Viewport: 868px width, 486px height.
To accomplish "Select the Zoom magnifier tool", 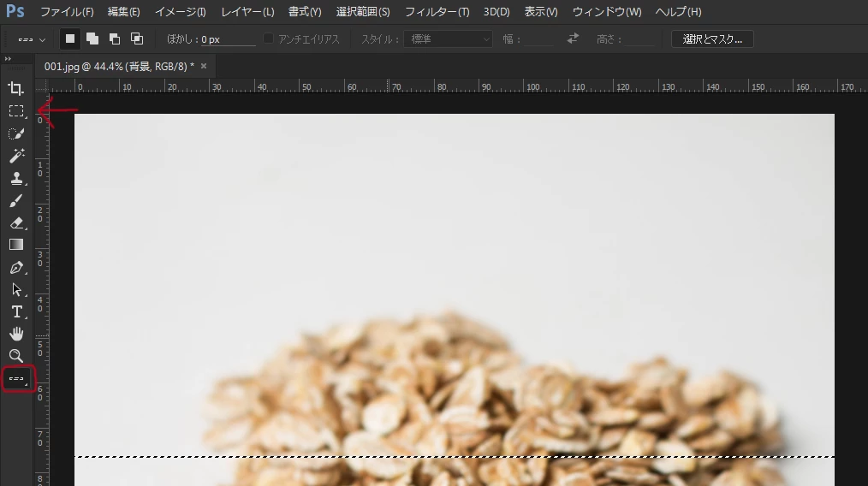I will (x=16, y=356).
